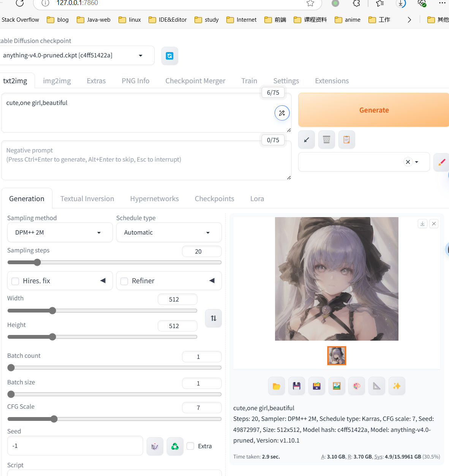
Task: Send the image to extras via ruler icon
Action: pyautogui.click(x=376, y=386)
